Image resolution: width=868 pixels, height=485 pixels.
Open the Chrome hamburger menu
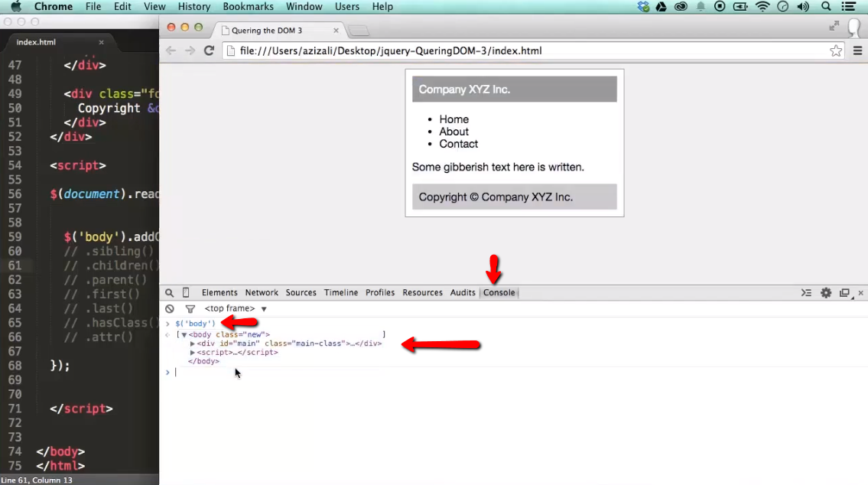click(x=857, y=51)
